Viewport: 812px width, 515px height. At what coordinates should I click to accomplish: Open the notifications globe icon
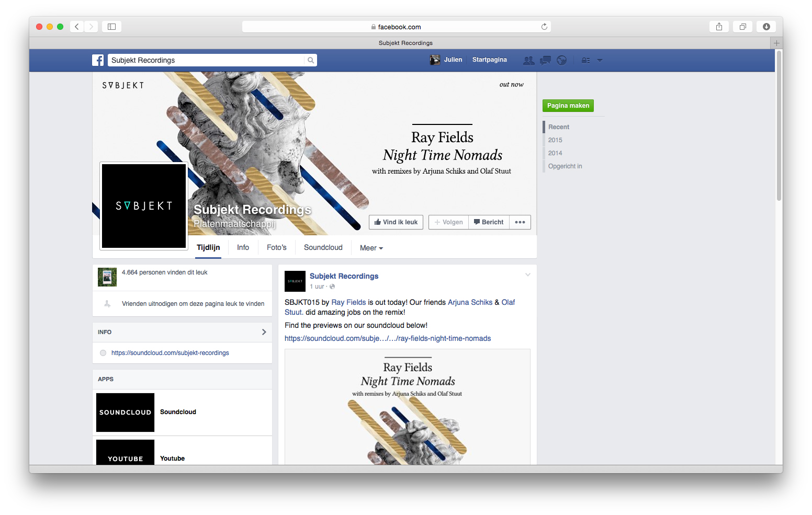562,60
